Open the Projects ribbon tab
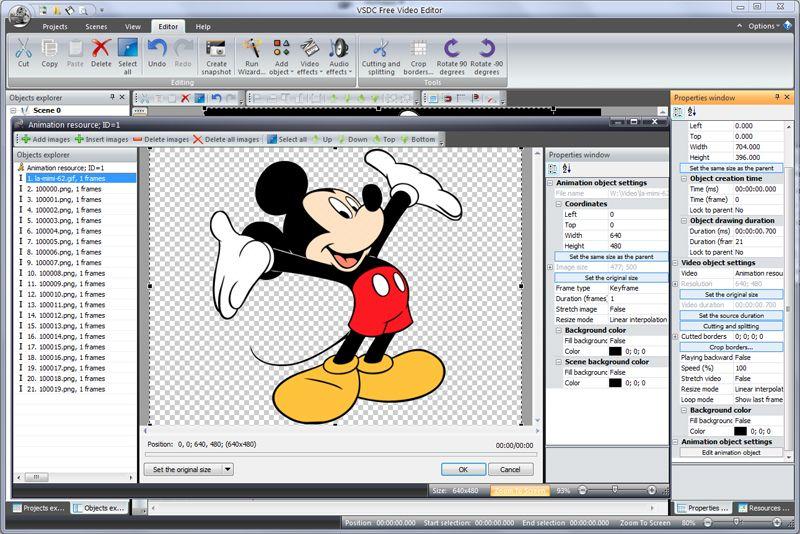 [55, 27]
